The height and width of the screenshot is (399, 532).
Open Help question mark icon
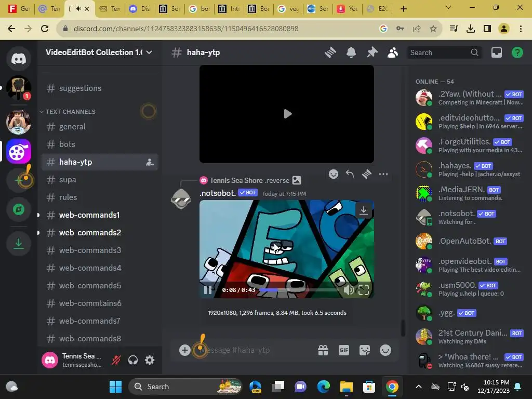pyautogui.click(x=517, y=52)
